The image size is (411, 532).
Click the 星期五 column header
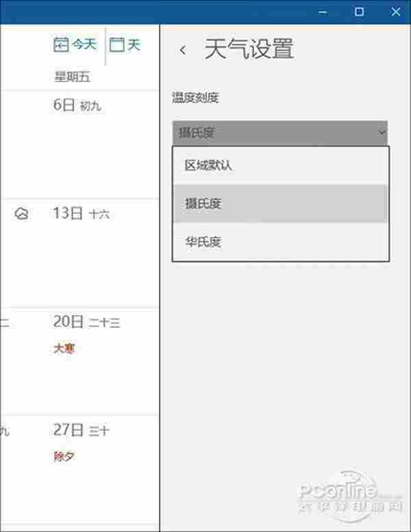pyautogui.click(x=72, y=77)
